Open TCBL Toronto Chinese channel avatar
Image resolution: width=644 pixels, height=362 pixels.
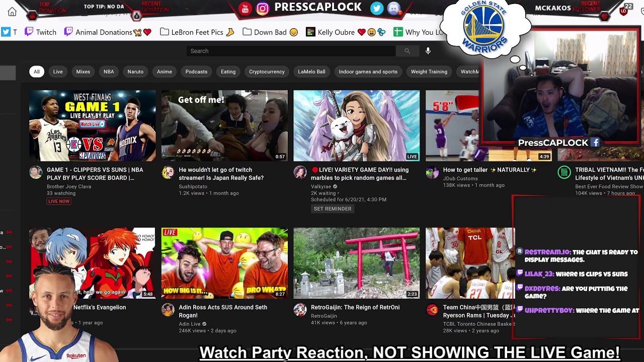coord(432,310)
